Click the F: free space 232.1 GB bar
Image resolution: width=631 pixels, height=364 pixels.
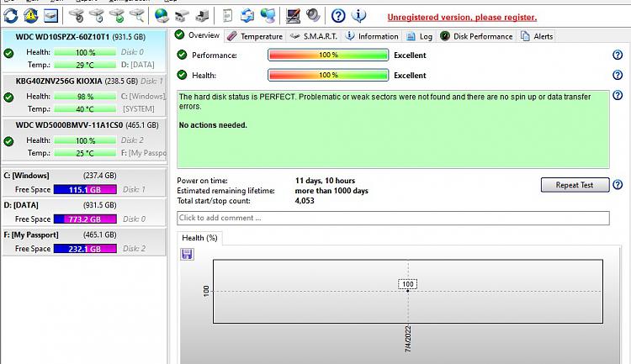tap(85, 249)
